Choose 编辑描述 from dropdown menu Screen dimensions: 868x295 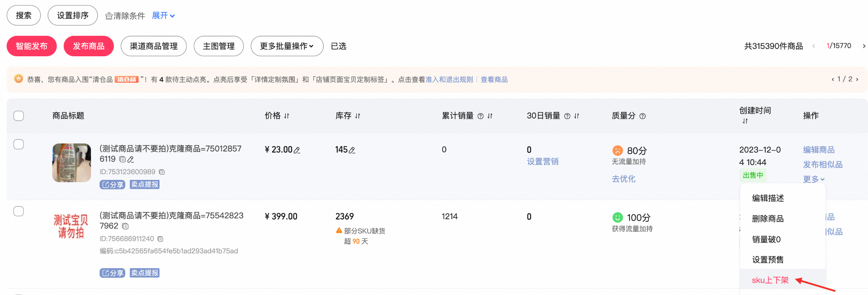click(783, 198)
